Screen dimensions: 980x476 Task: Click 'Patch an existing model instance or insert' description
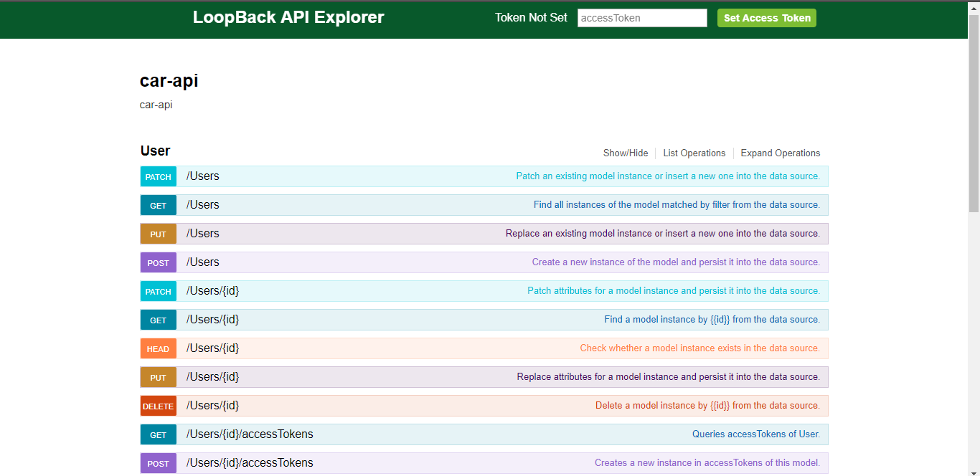668,176
